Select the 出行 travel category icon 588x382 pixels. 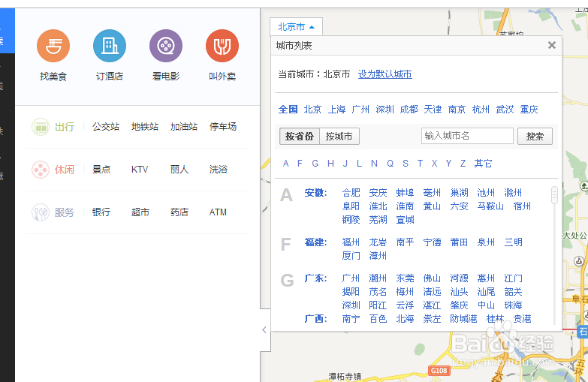pos(41,127)
